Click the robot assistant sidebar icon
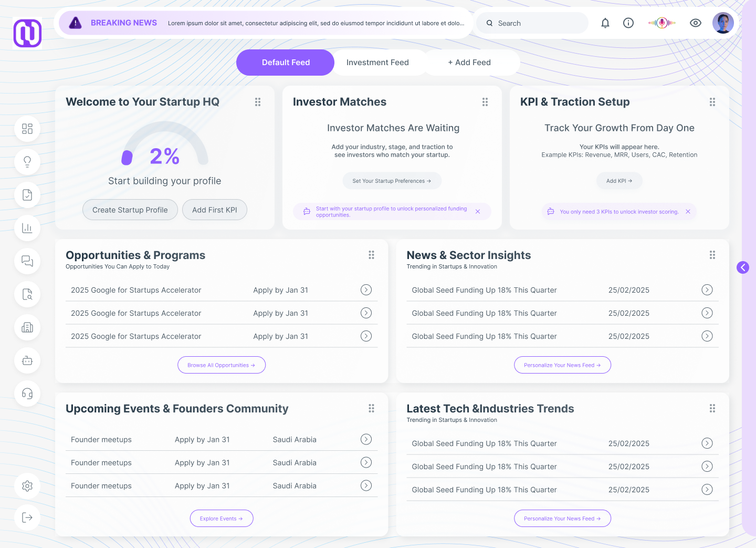The height and width of the screenshot is (548, 756). click(27, 360)
